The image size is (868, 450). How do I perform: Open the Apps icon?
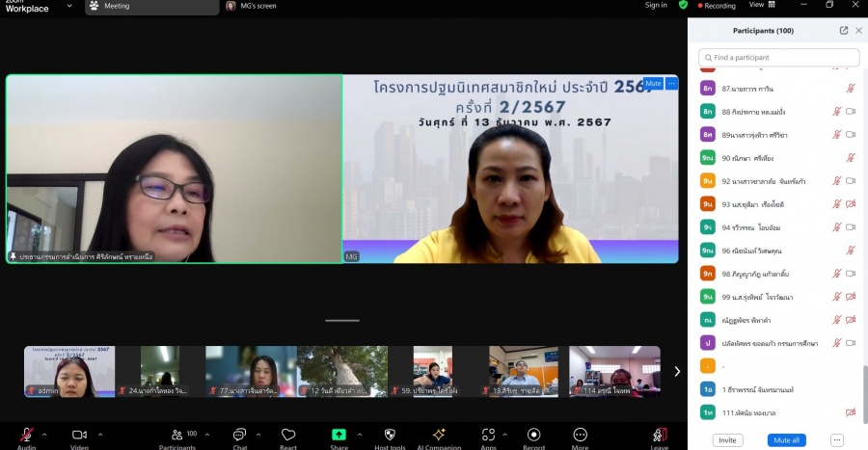point(488,435)
